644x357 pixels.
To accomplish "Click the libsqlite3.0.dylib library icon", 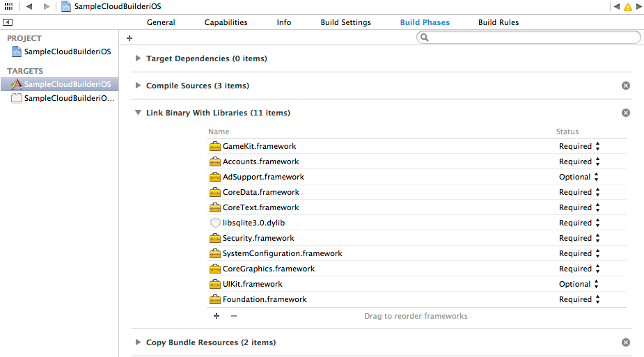I will pos(215,223).
